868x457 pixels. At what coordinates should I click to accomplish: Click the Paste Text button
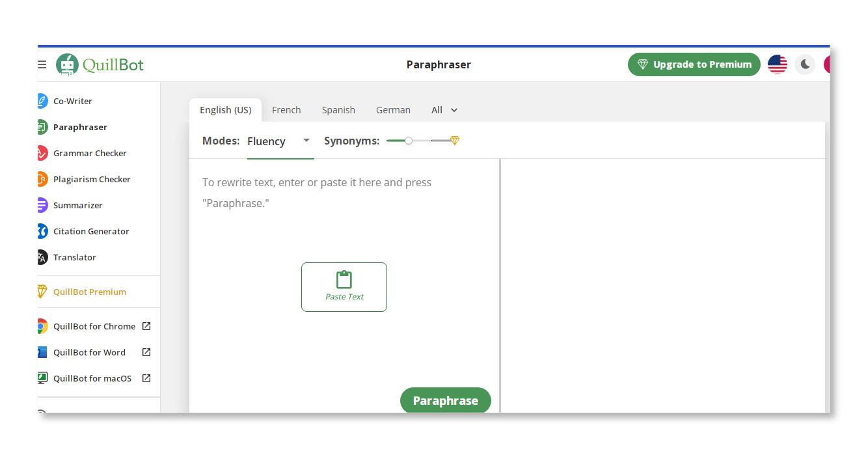pos(344,287)
